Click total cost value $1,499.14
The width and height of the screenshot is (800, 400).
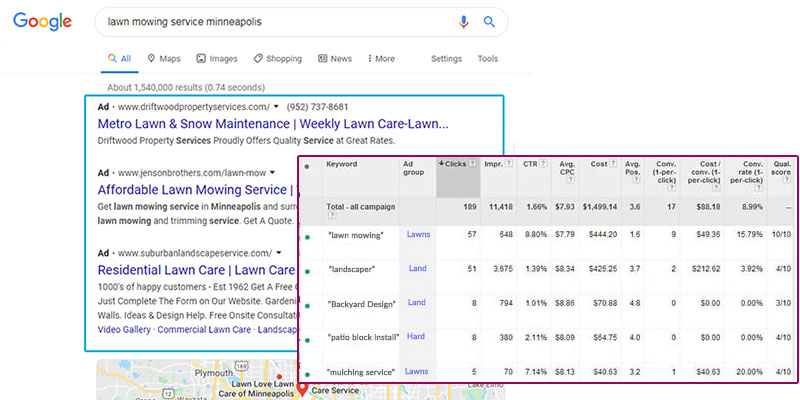[599, 207]
